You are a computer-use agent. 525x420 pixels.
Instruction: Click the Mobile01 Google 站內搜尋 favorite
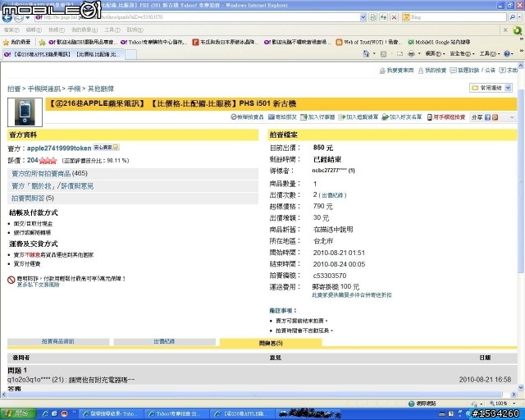pyautogui.click(x=439, y=42)
